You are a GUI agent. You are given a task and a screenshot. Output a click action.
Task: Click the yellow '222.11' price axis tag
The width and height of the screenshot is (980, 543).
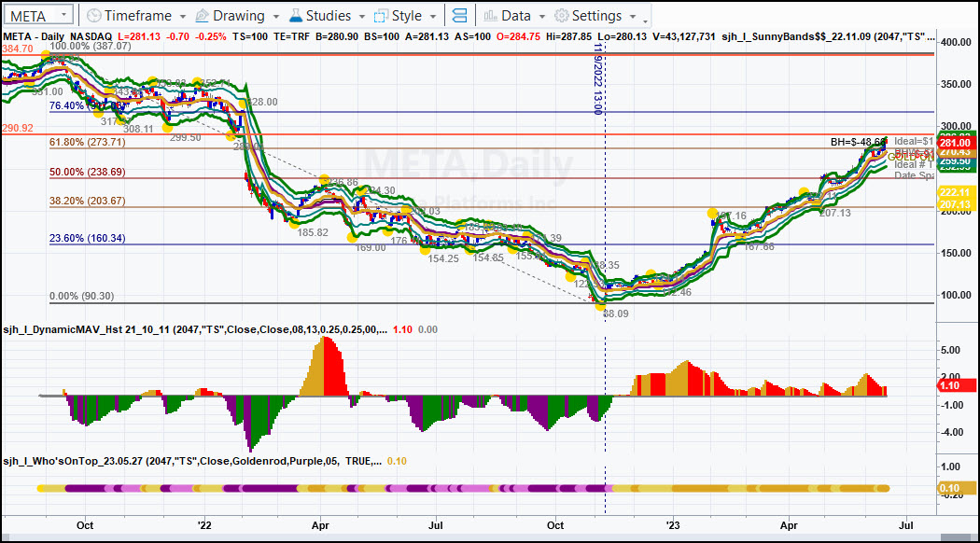click(x=955, y=192)
